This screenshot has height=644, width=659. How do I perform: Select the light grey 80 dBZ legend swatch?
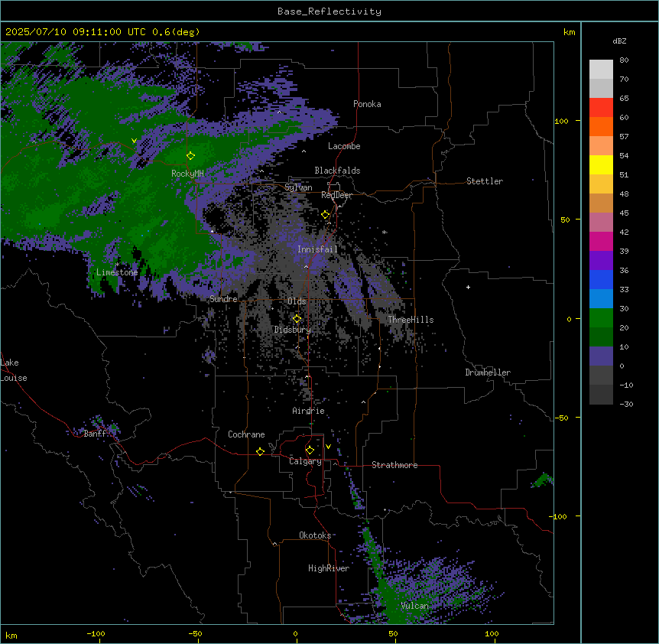(601, 70)
